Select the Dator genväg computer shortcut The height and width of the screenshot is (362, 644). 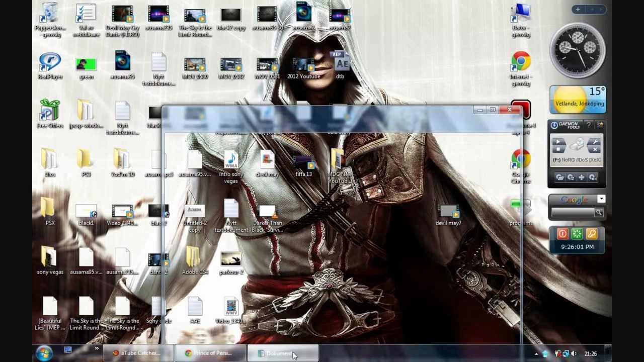[521, 20]
